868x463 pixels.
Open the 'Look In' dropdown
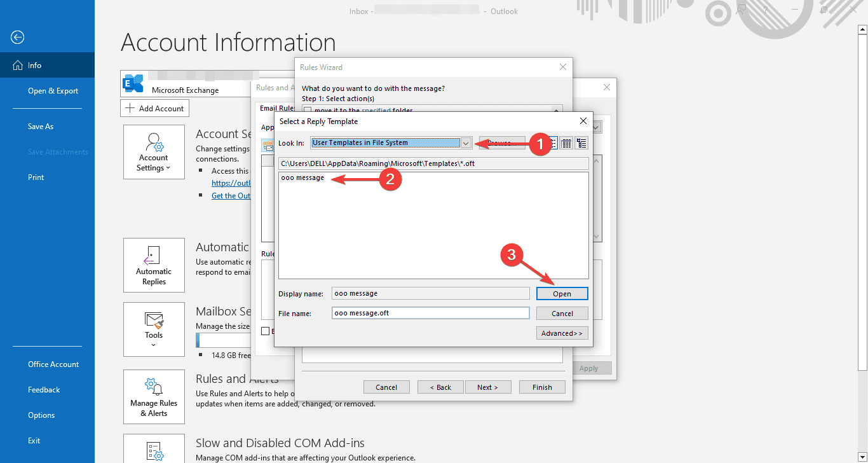tap(466, 142)
